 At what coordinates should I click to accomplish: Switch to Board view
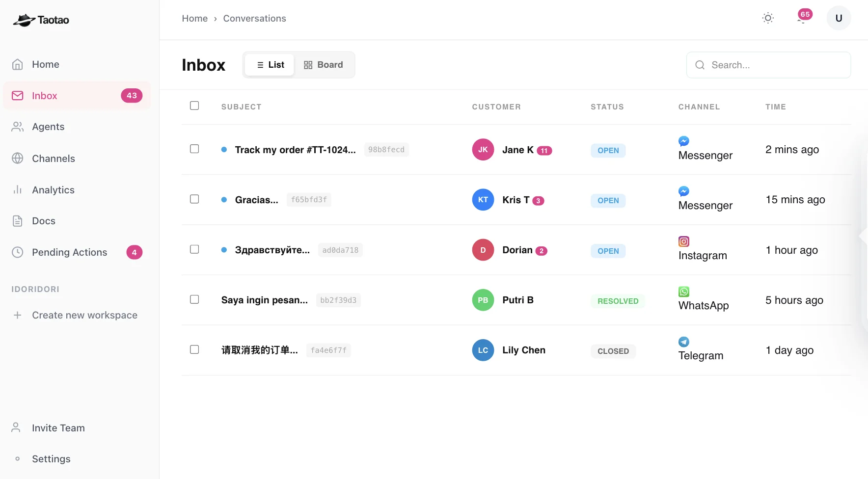[324, 65]
